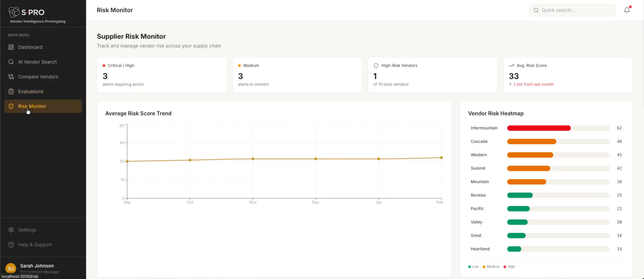
Task: Click the AI Vendor Search magnifier icon
Action: point(11,62)
